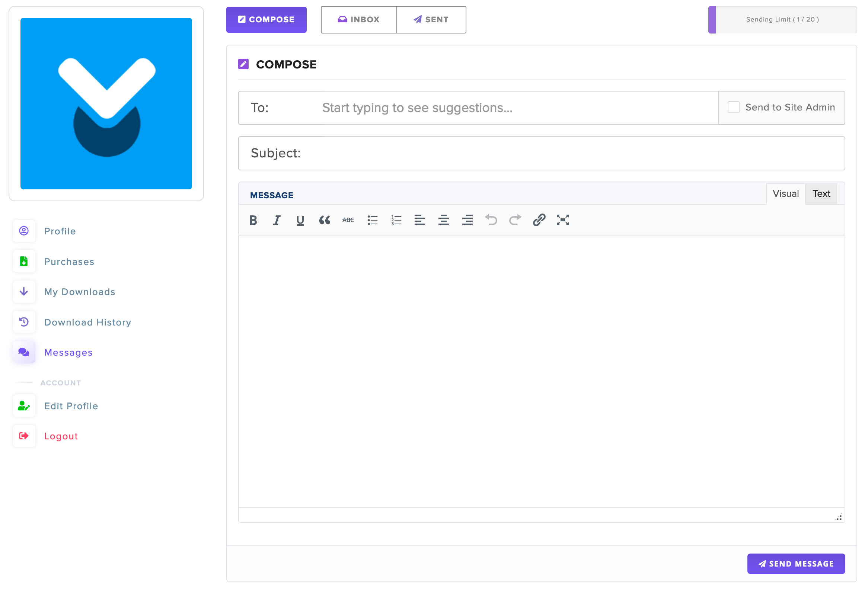Send the composed message
This screenshot has height=590, width=868.
point(796,564)
